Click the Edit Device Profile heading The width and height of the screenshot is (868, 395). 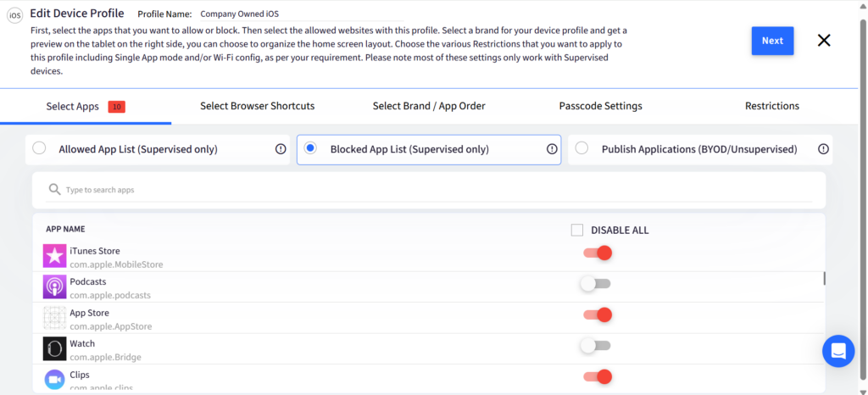click(77, 14)
